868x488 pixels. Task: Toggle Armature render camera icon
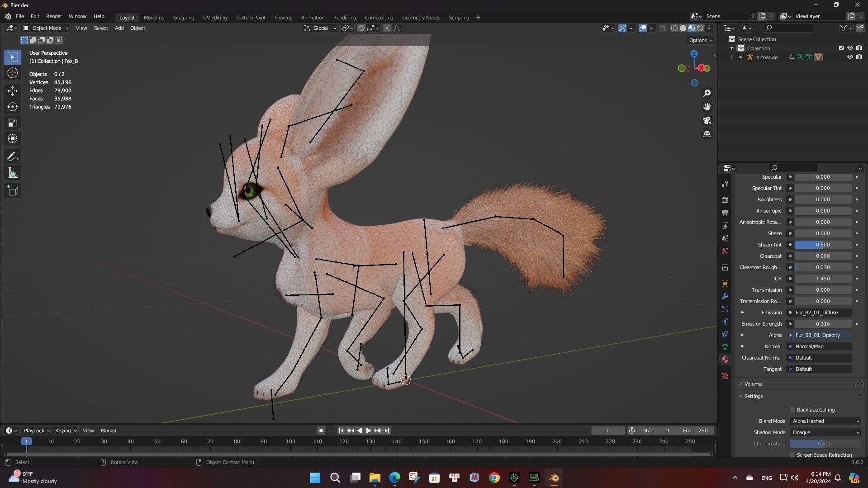pos(859,57)
